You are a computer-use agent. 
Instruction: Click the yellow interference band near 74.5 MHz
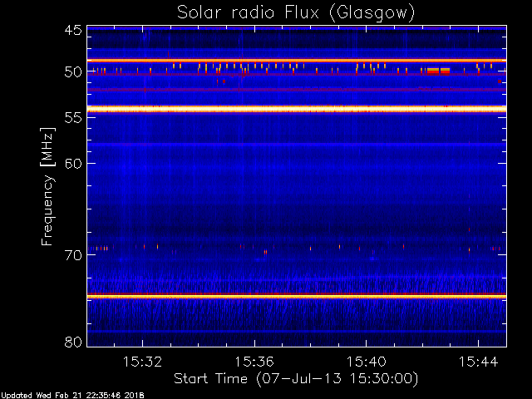297,297
